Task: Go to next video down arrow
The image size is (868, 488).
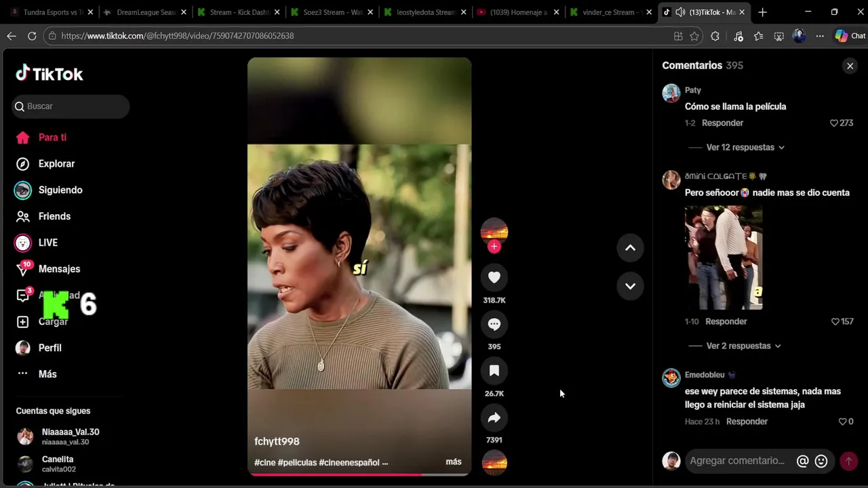Action: pyautogui.click(x=630, y=286)
